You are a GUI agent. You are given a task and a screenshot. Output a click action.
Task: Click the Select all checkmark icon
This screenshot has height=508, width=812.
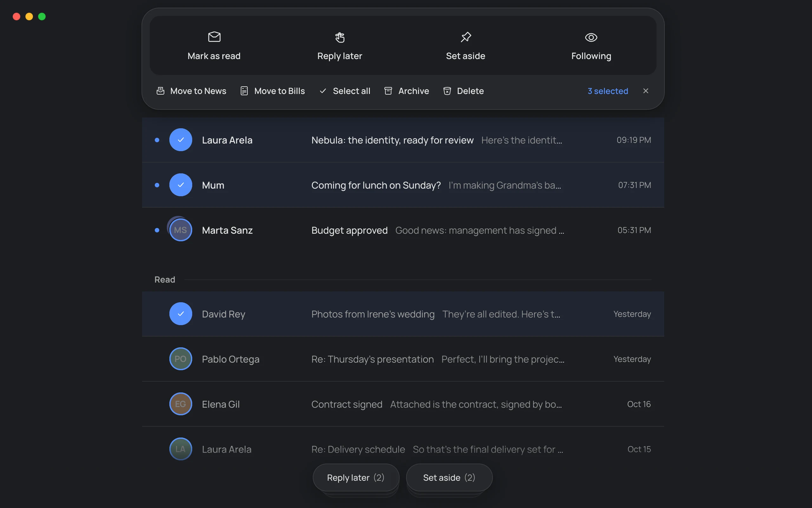(x=323, y=91)
